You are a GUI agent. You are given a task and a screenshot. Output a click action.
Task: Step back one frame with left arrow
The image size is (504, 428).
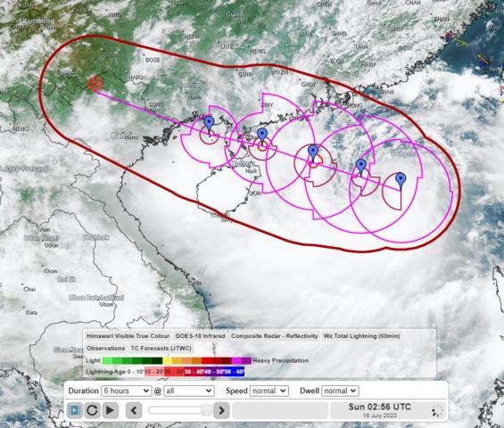coord(134,410)
